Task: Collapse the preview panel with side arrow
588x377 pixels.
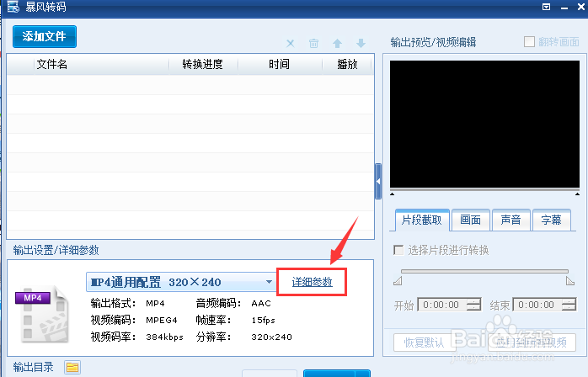Action: 378,182
